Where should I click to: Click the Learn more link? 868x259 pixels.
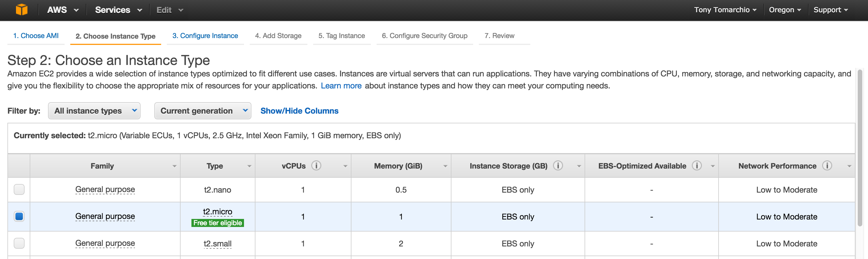pos(341,86)
